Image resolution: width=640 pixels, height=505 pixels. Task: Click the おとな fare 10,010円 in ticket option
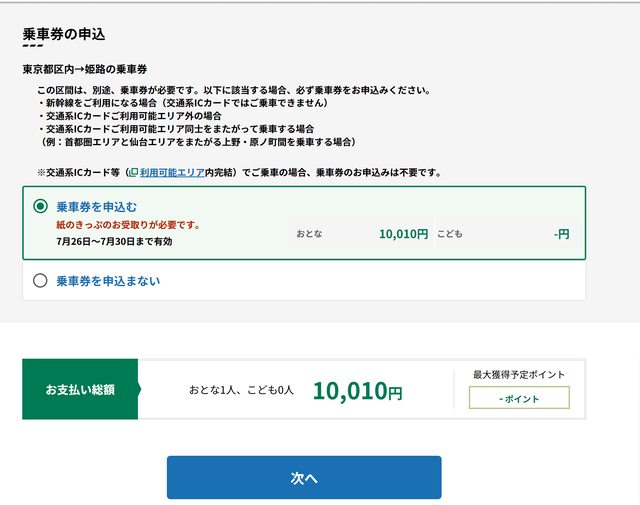tap(403, 234)
